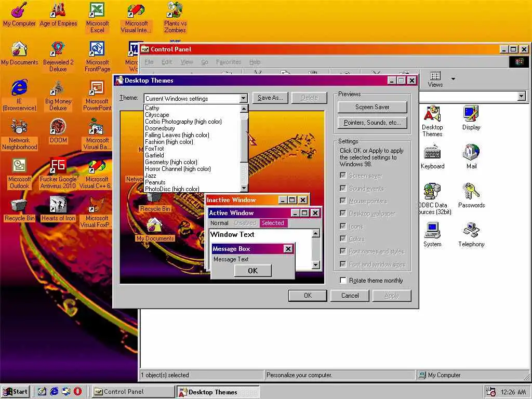Open Display in Control Panel
The height and width of the screenshot is (399, 532).
(471, 118)
